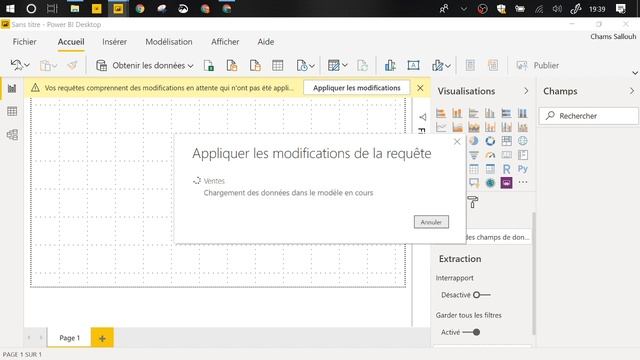Select the ArcGIS map visual
This screenshot has height=360, width=640.
tap(490, 183)
